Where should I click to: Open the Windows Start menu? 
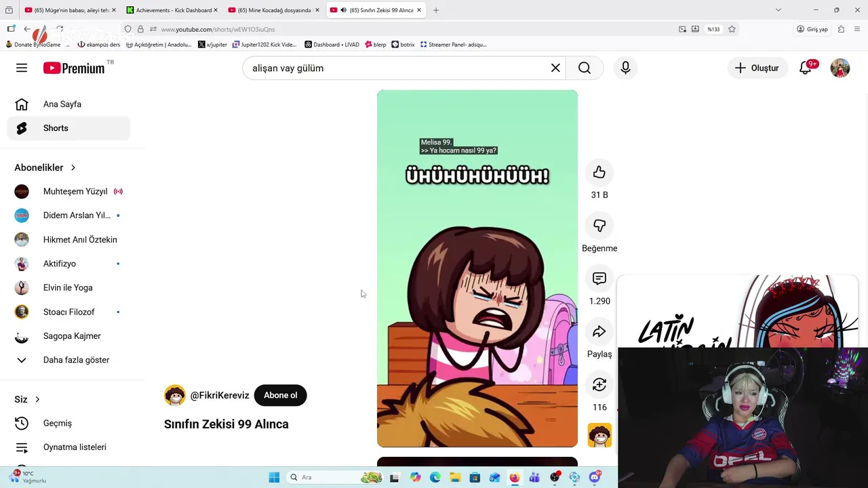point(274,477)
